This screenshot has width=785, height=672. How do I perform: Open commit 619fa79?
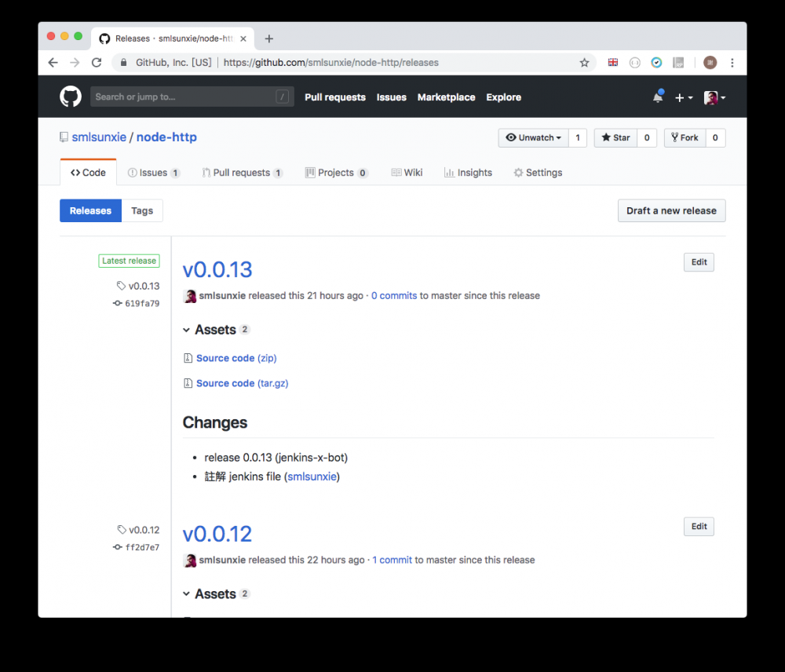tap(136, 304)
